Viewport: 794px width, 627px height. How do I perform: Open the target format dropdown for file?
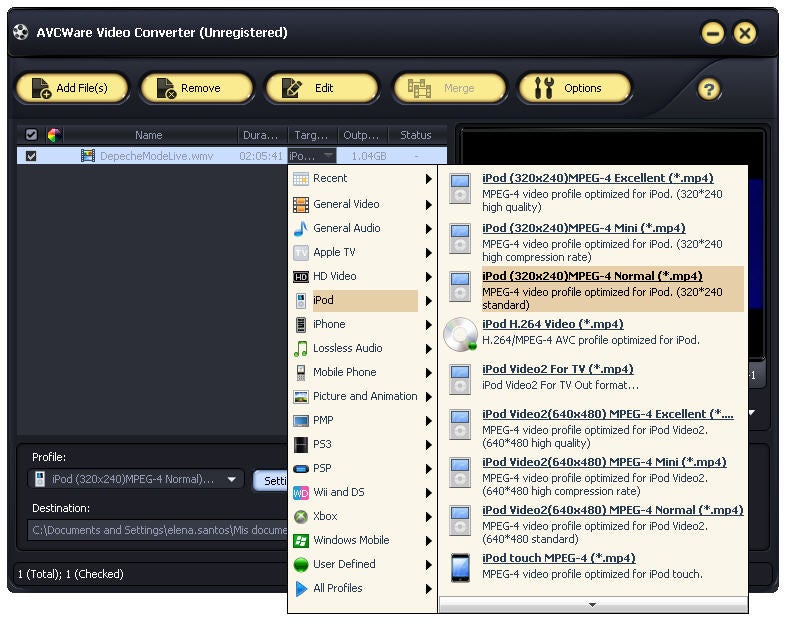[328, 155]
